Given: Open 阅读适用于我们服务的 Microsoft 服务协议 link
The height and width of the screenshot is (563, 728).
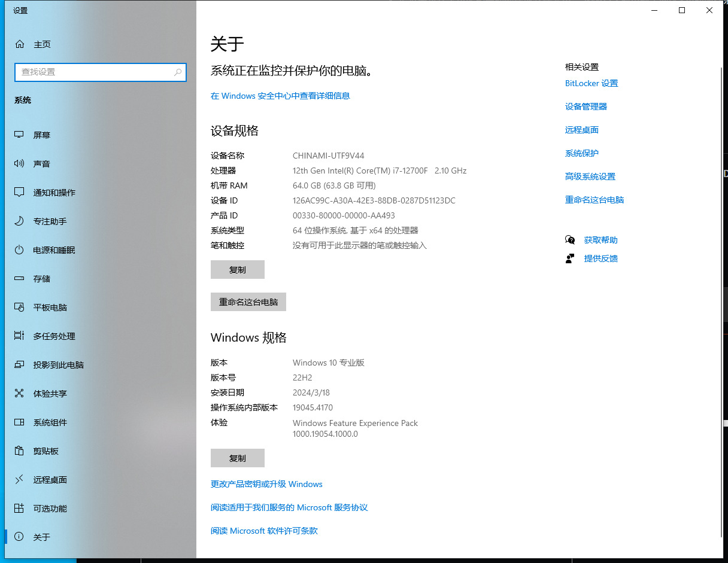Looking at the screenshot, I should click(x=289, y=507).
